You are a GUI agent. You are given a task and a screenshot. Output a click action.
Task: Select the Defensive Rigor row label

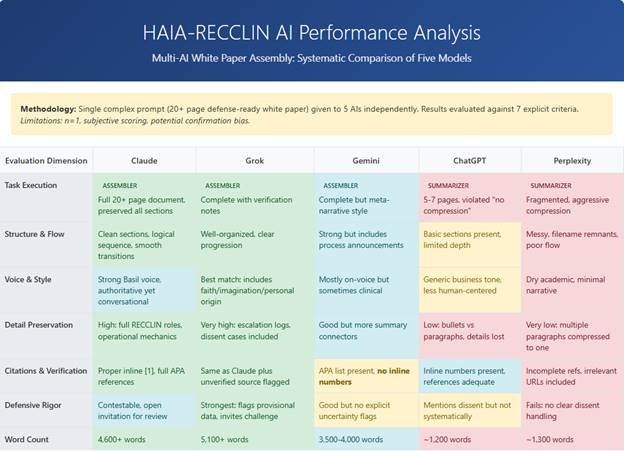pos(34,405)
